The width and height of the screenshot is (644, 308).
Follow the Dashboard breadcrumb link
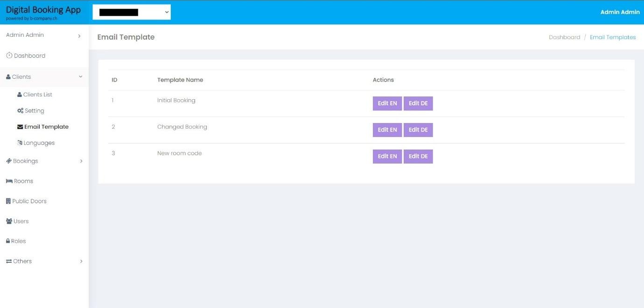(x=564, y=37)
